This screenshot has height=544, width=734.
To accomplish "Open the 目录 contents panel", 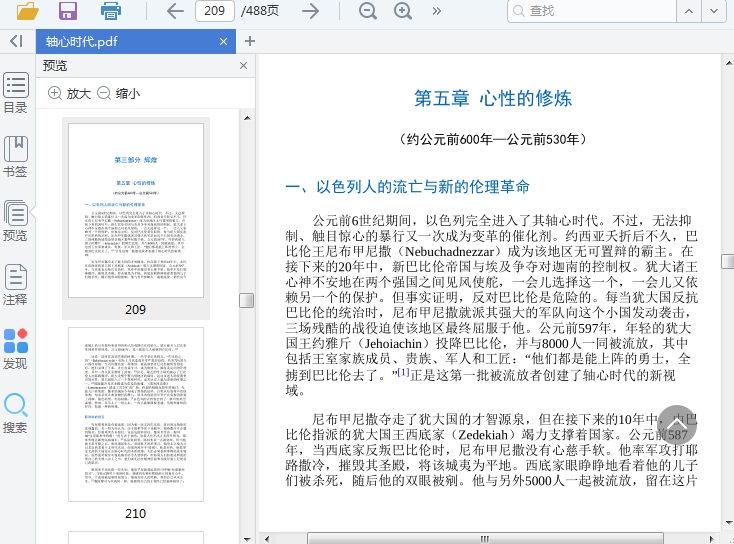I will (16, 93).
